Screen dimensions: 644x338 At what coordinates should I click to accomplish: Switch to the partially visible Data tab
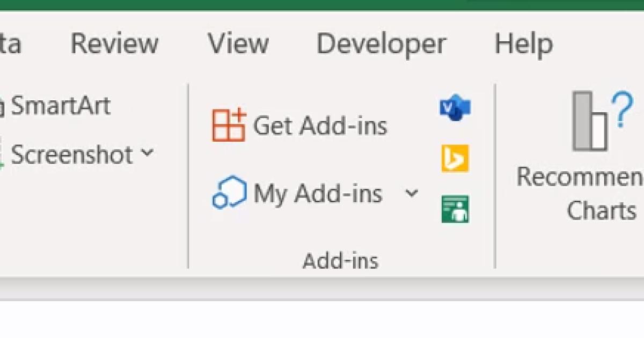point(10,44)
